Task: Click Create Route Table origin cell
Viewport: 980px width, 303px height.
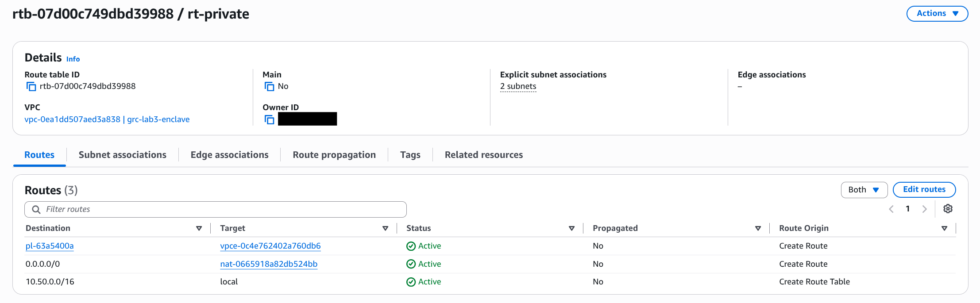Action: pos(814,282)
